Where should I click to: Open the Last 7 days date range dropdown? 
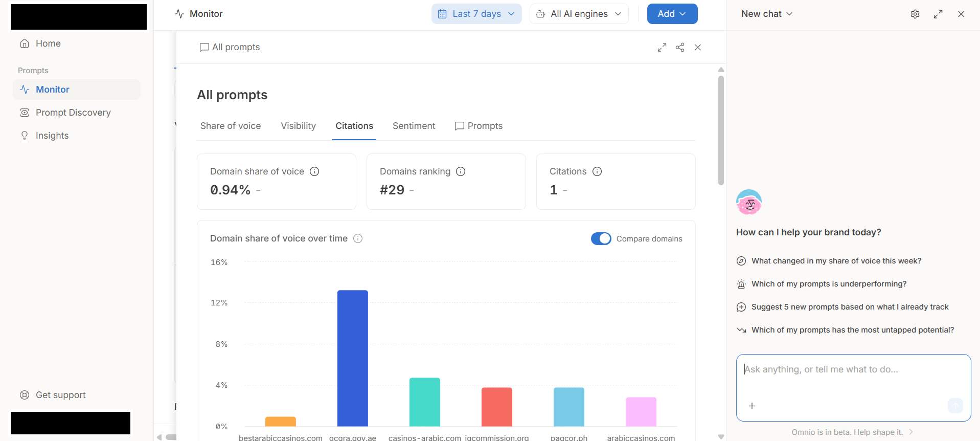476,14
